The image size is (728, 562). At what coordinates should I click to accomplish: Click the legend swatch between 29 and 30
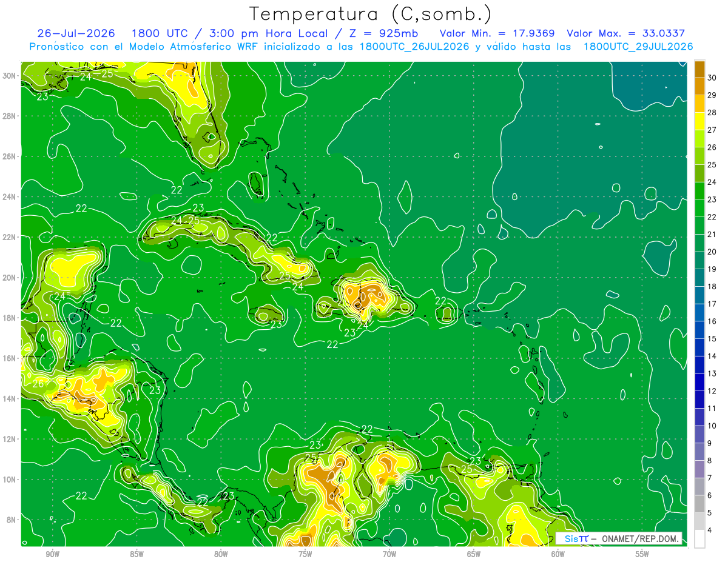[x=699, y=85]
